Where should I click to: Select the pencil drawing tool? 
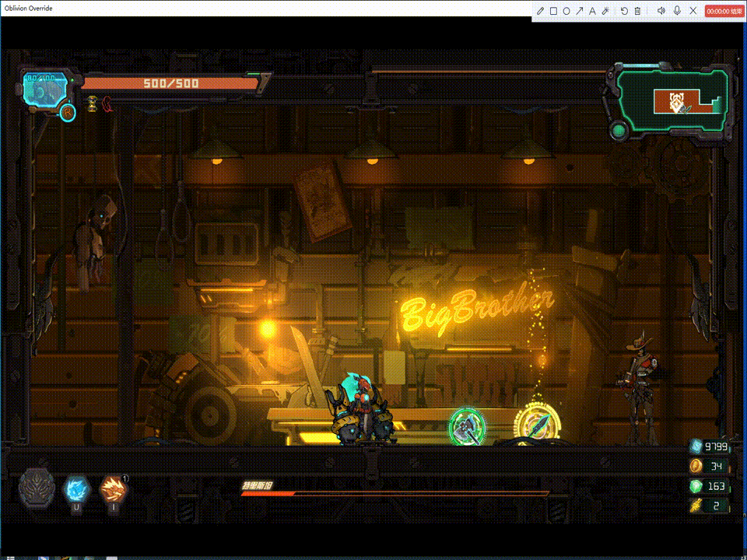541,11
